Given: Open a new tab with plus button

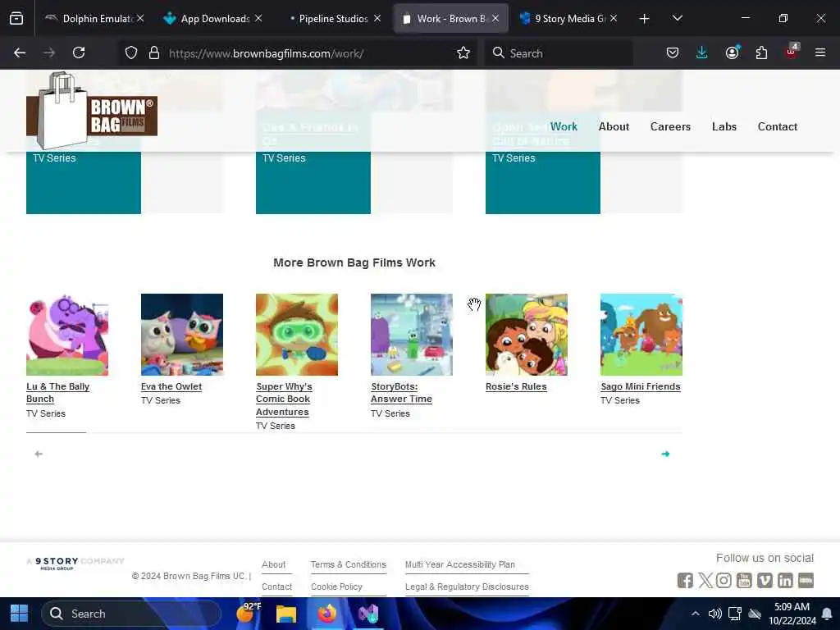Looking at the screenshot, I should 645,19.
